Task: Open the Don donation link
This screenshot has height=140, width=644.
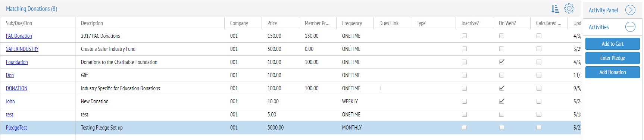Action: [x=10, y=75]
